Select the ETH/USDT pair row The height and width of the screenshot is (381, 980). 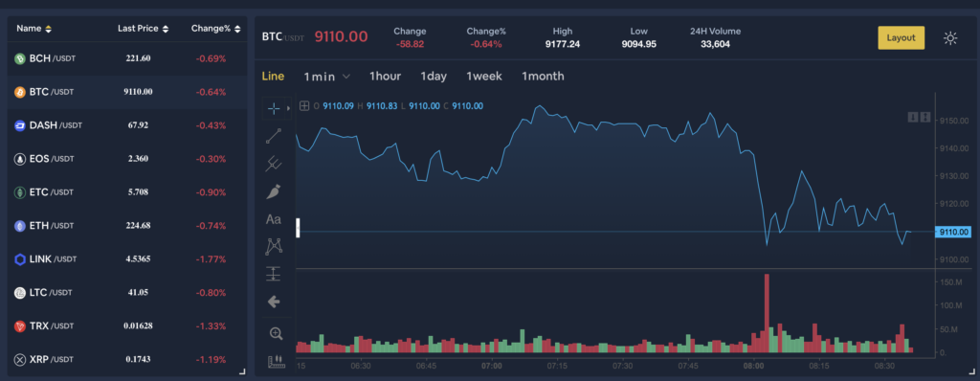point(127,226)
